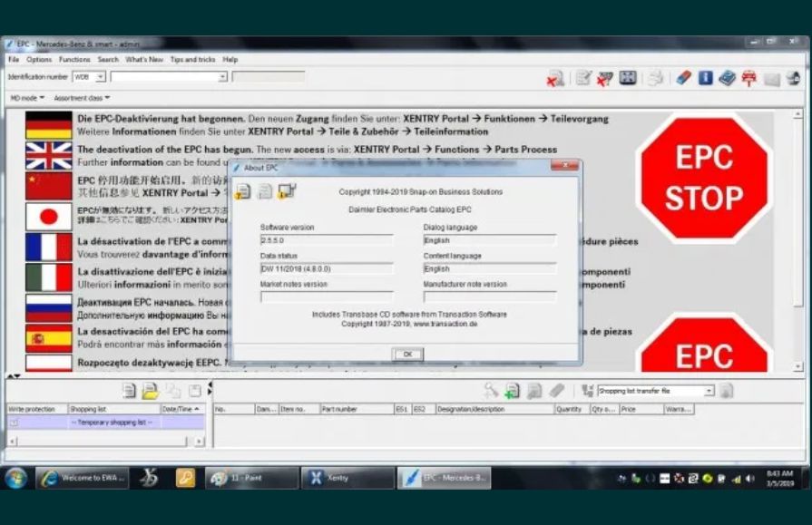Open the Options menu

(39, 60)
